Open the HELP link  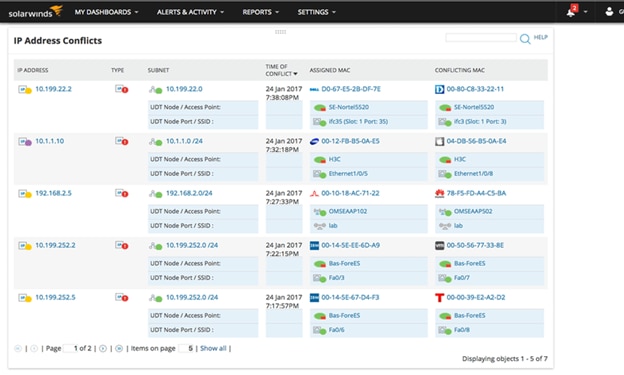[540, 37]
